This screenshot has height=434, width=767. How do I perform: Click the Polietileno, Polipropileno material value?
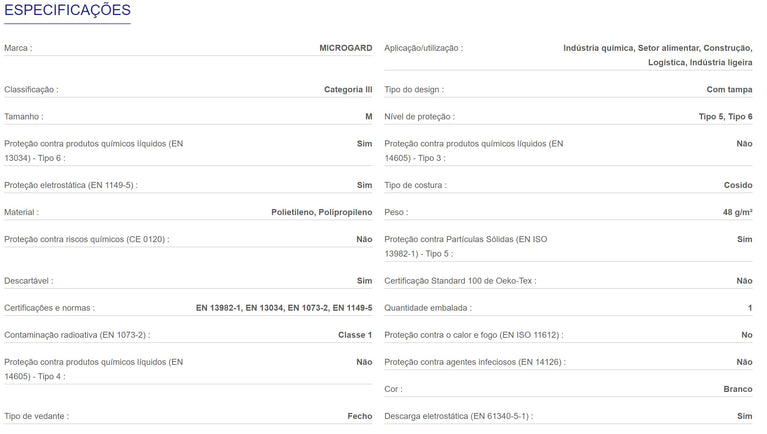tap(321, 212)
